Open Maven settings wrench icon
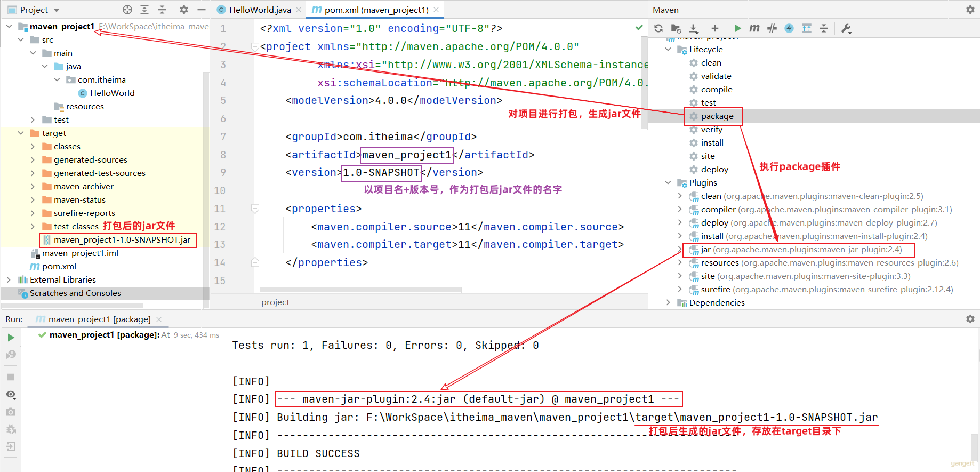Screen dimensions: 980x472 pyautogui.click(x=846, y=28)
